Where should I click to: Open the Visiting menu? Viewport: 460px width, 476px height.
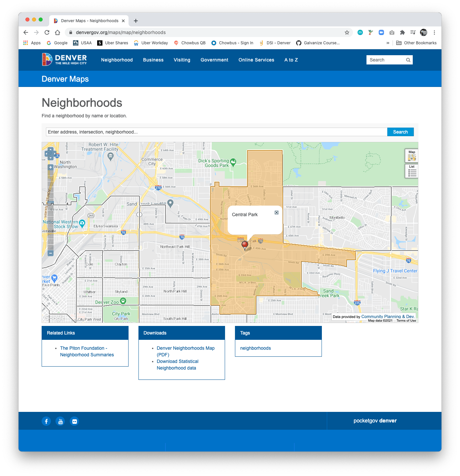click(x=182, y=60)
